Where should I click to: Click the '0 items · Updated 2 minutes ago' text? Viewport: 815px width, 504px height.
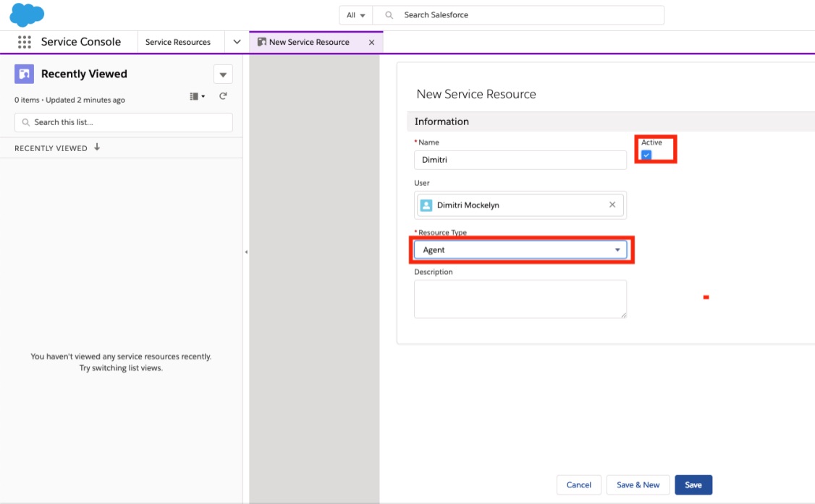pos(69,101)
